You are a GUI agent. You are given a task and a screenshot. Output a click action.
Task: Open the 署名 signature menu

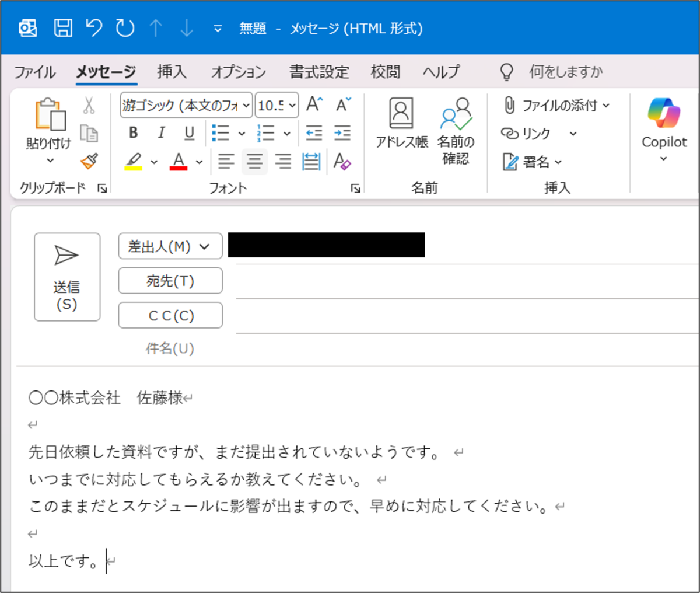click(x=532, y=162)
